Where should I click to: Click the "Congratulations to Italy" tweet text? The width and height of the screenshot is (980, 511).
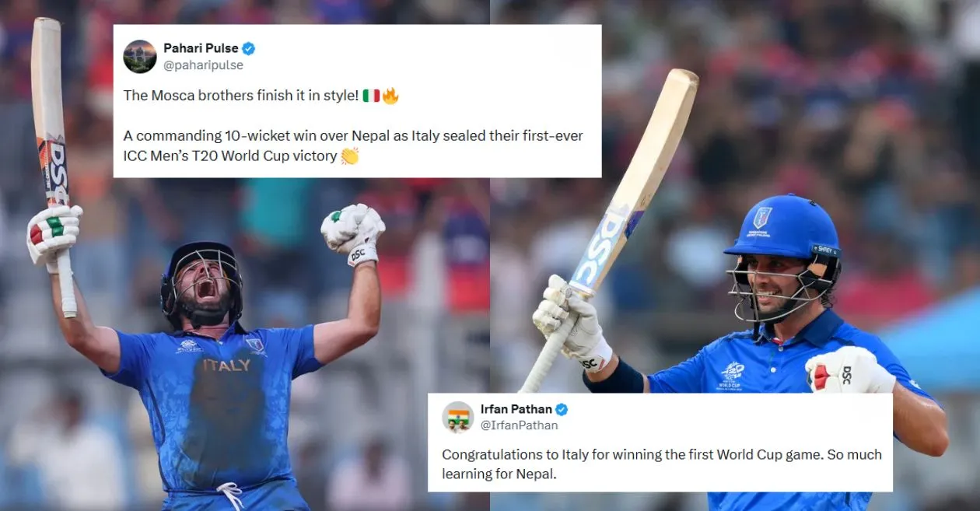[661, 455]
